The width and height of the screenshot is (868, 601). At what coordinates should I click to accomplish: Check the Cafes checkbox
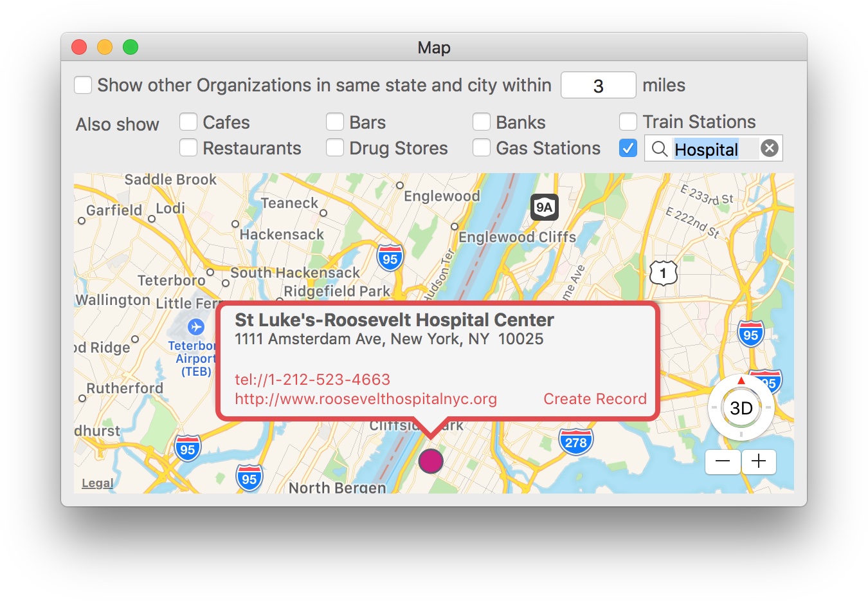point(188,122)
